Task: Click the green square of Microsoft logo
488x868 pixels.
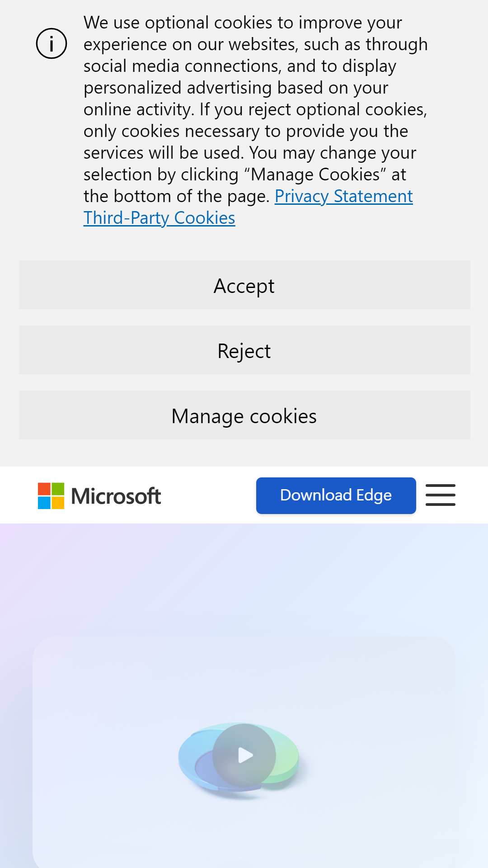Action: coord(58,489)
